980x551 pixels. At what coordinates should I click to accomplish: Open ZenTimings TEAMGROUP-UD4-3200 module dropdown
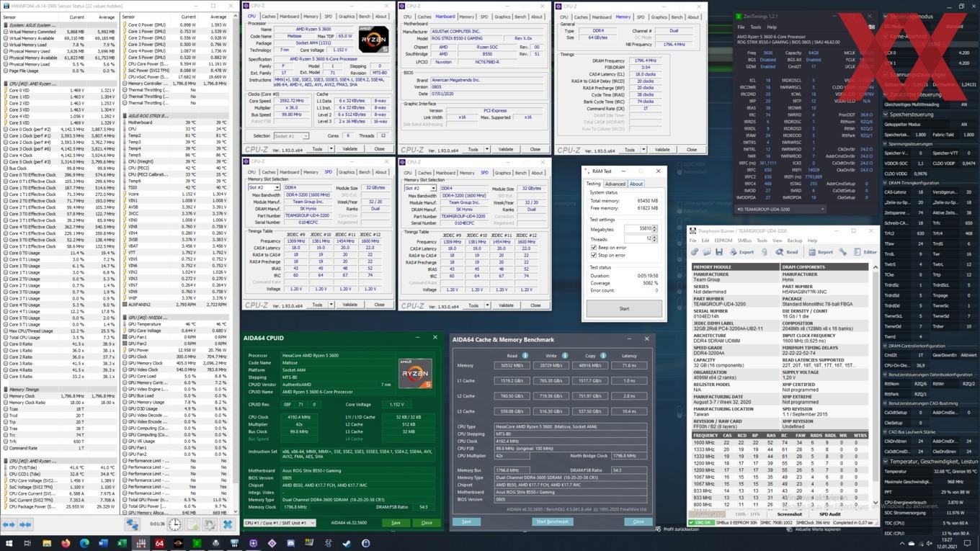click(x=780, y=209)
